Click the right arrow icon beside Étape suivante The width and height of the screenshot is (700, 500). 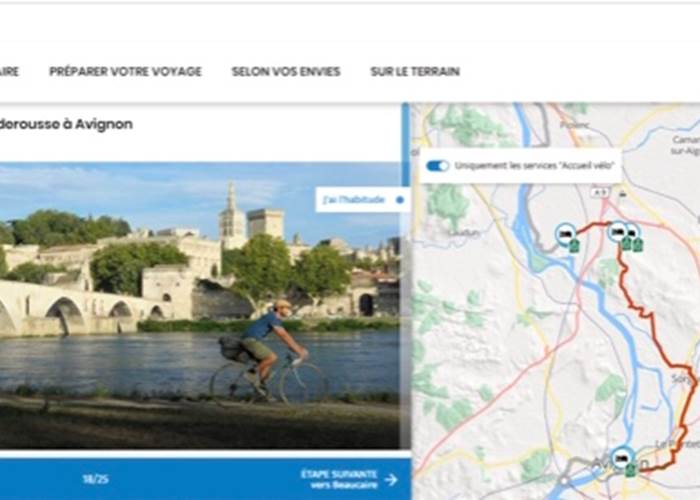390,480
